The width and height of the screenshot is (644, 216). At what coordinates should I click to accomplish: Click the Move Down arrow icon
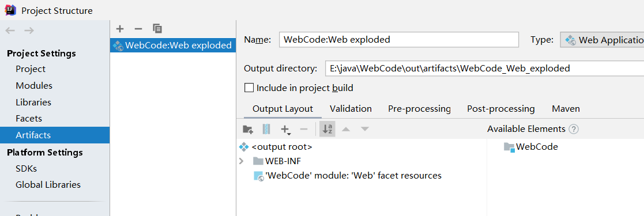coord(365,130)
